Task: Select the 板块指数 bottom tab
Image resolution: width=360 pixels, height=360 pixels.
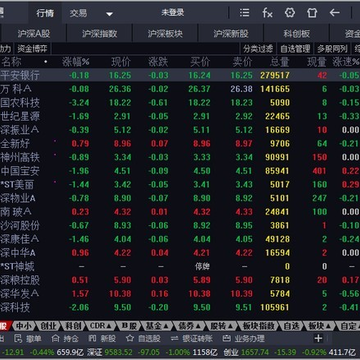Action: pyautogui.click(x=258, y=326)
